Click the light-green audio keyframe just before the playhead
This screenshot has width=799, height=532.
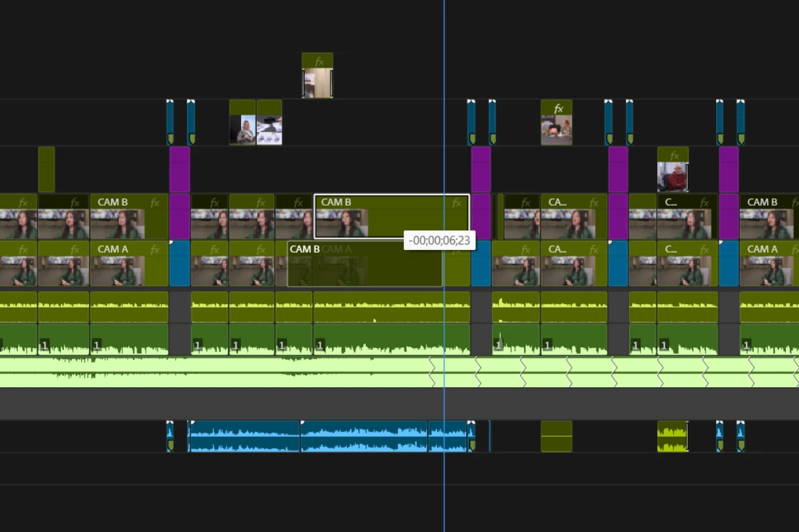(x=432, y=372)
